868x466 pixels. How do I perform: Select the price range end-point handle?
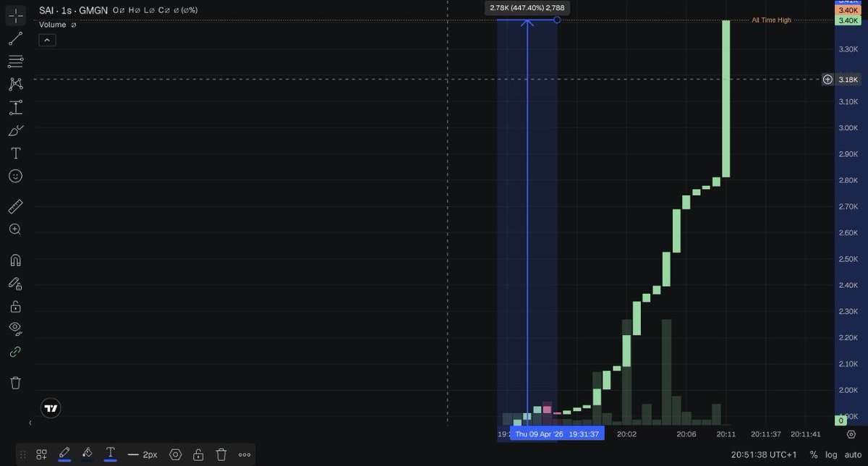click(557, 20)
